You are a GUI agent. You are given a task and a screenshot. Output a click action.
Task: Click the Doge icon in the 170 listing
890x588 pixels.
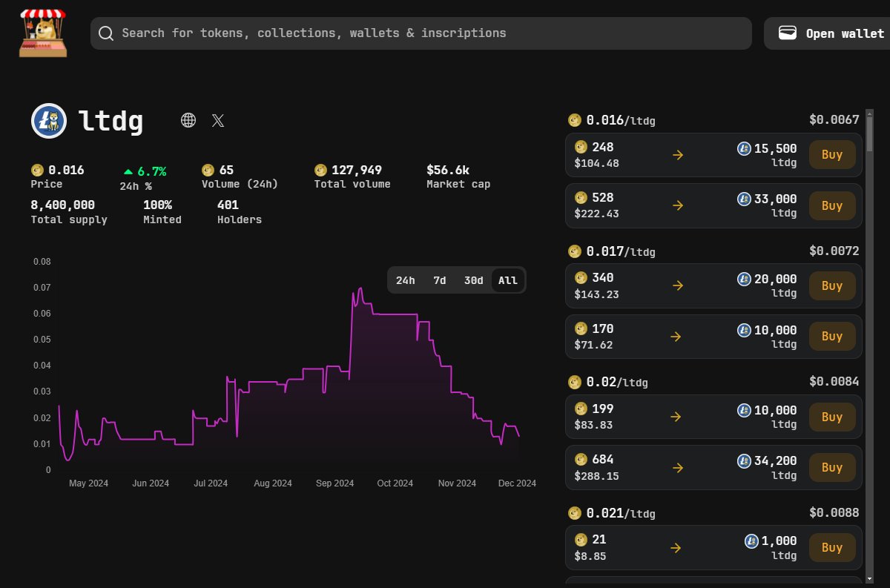pyautogui.click(x=581, y=328)
